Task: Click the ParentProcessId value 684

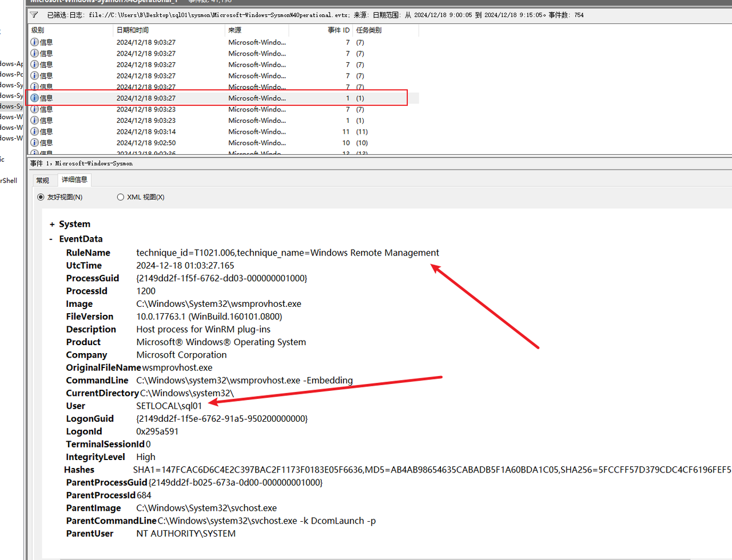Action: point(144,495)
